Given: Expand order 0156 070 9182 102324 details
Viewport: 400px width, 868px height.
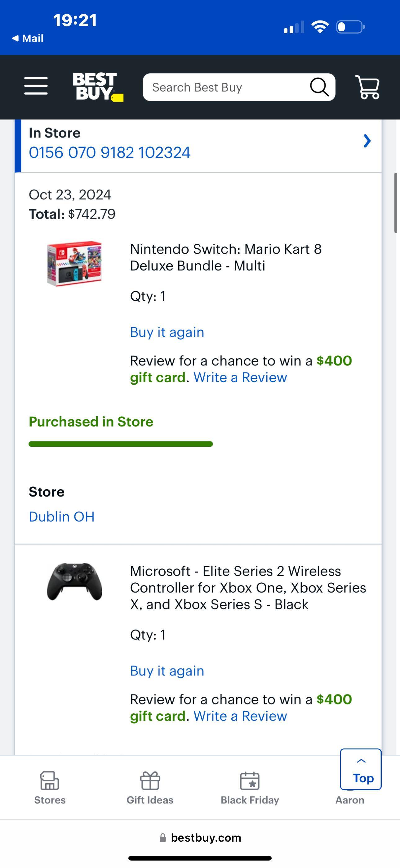Looking at the screenshot, I should pos(367,141).
